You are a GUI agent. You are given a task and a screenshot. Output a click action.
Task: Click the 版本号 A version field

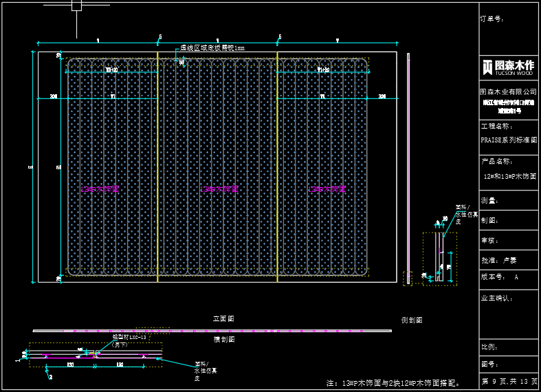point(508,277)
